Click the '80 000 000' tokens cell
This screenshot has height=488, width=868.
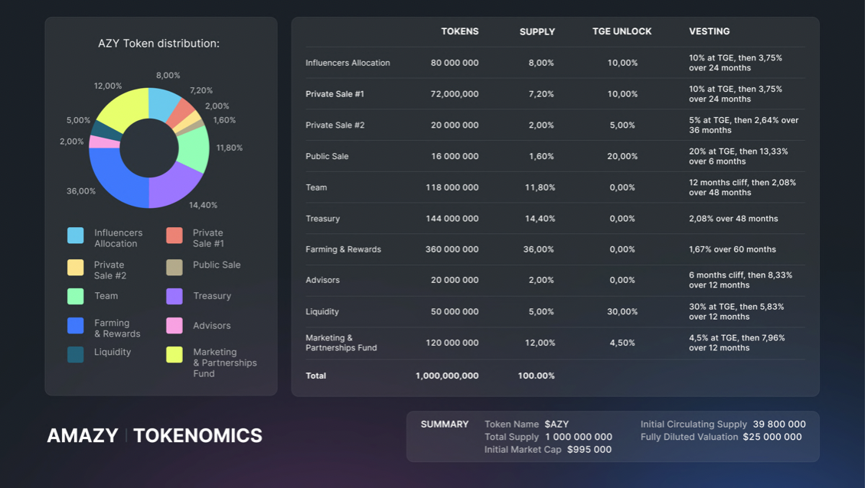click(x=455, y=63)
